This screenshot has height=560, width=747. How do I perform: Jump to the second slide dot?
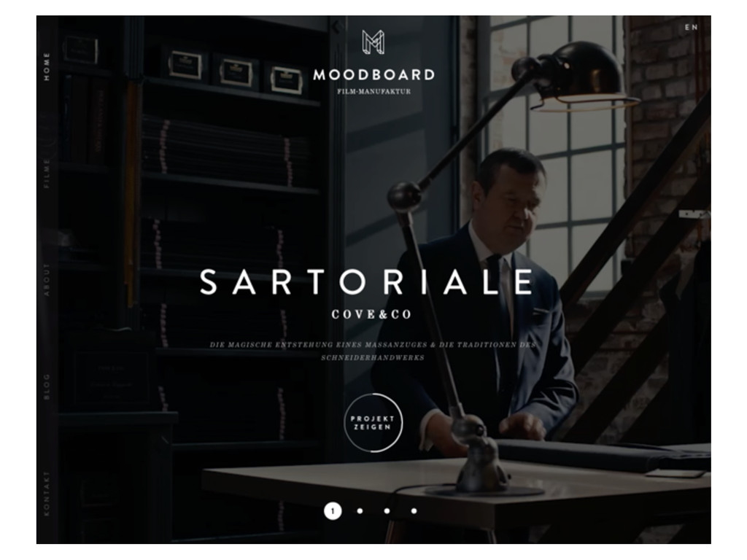(360, 511)
